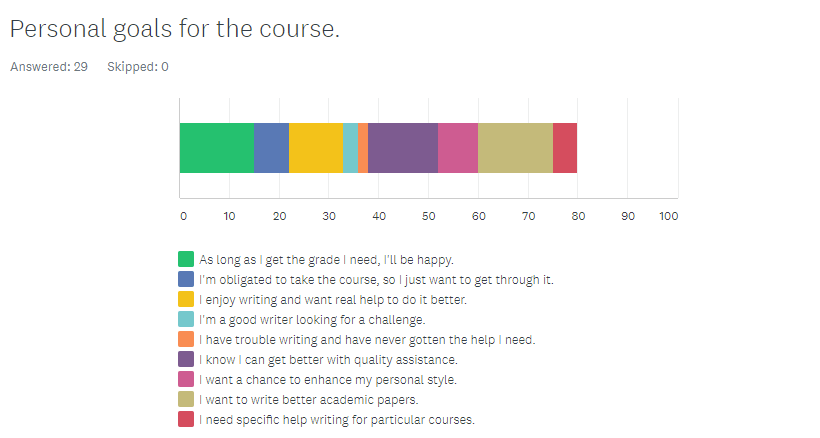Click the teal legend swatch for good writer
The width and height of the screenshot is (820, 438).
[185, 319]
